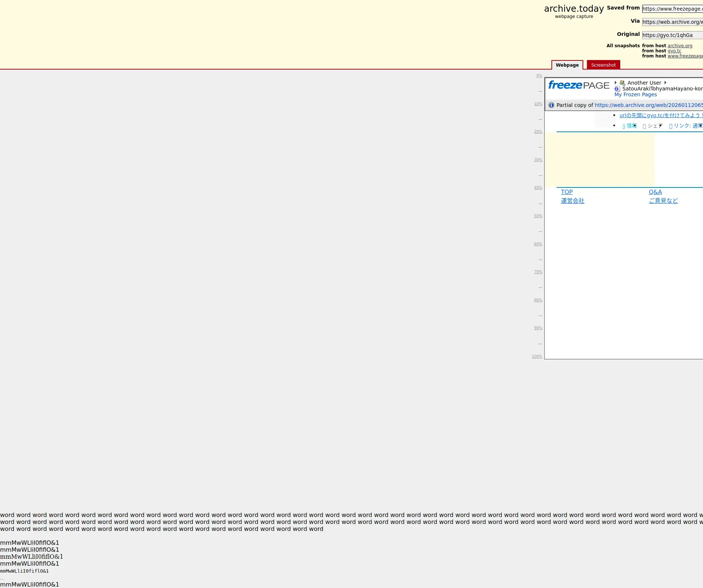This screenshot has width=703, height=588.
Task: Switch to the Webpage tab
Action: (567, 65)
